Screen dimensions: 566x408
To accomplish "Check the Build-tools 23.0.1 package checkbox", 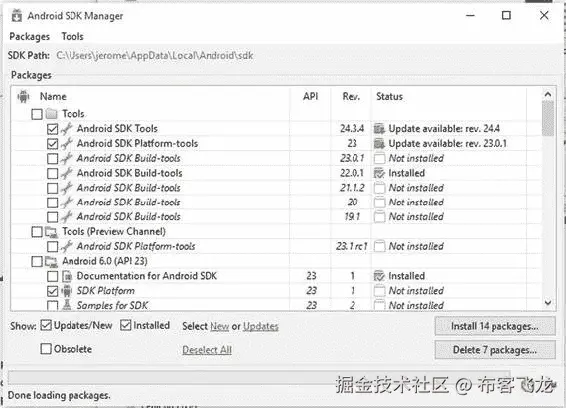I will click(x=52, y=159).
